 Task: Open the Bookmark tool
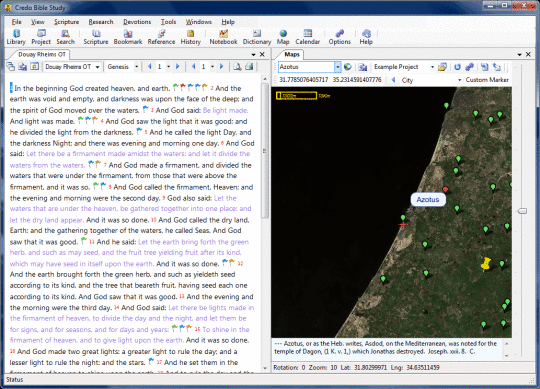128,37
